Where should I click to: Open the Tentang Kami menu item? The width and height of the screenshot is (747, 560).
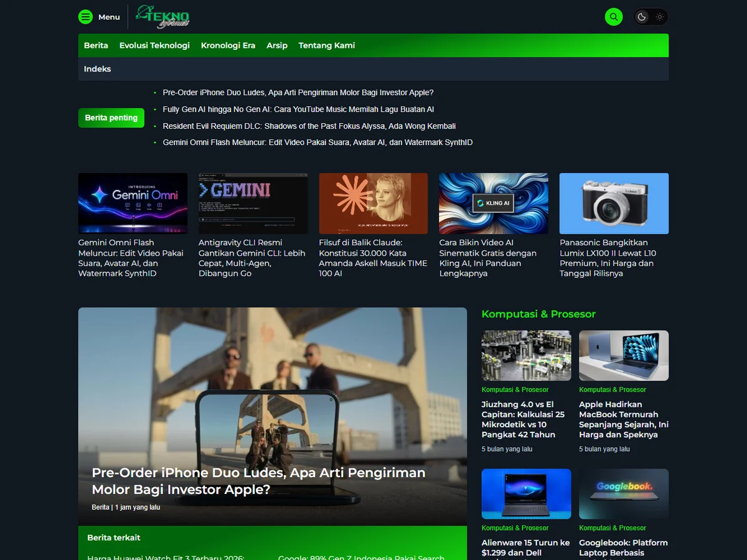point(327,45)
